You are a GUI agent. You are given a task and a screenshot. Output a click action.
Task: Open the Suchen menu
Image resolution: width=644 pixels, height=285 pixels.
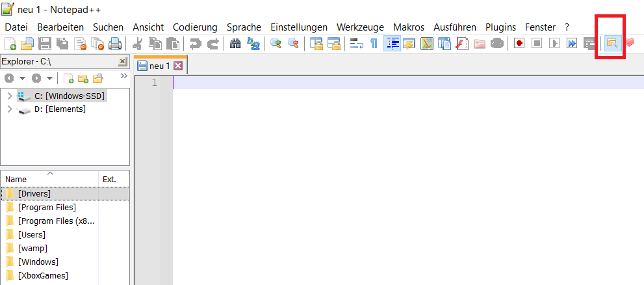[x=108, y=27]
